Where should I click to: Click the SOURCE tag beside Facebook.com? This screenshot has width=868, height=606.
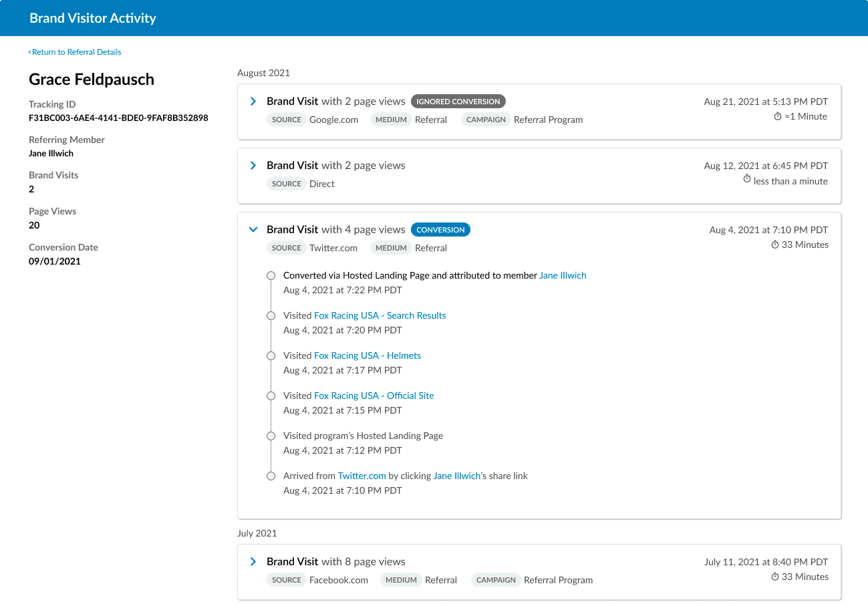click(x=287, y=580)
